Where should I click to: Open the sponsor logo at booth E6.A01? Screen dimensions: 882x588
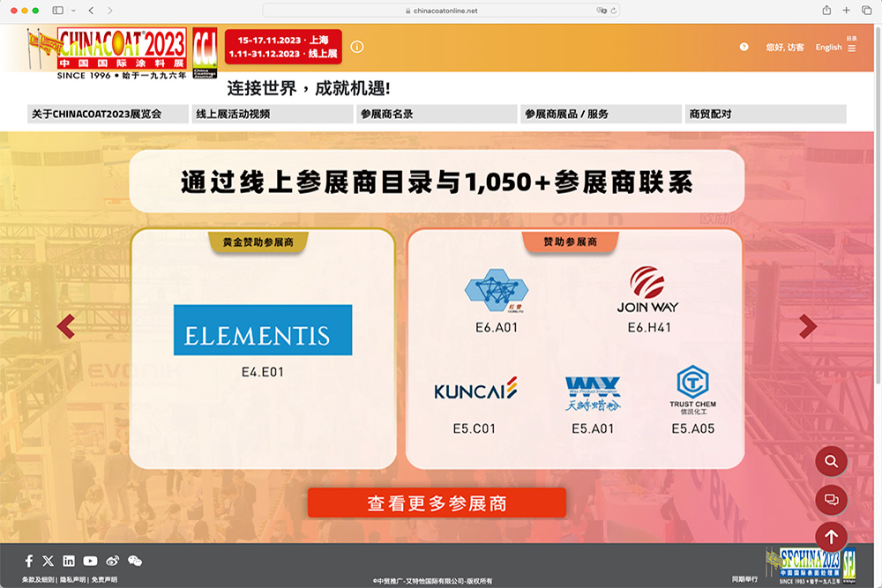[496, 290]
